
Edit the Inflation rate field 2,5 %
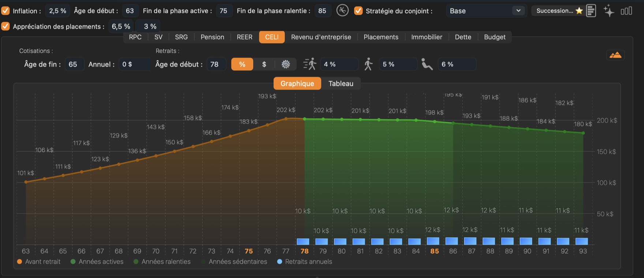(x=57, y=11)
